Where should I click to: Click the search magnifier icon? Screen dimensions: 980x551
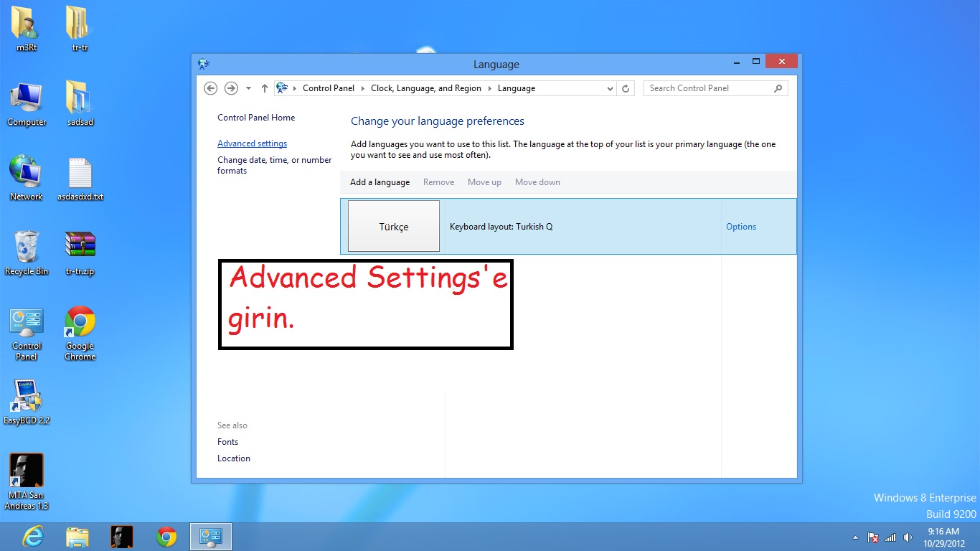[x=778, y=88]
